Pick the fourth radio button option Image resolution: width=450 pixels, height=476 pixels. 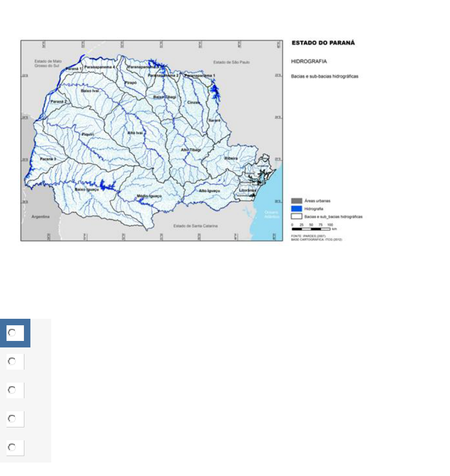(x=12, y=419)
